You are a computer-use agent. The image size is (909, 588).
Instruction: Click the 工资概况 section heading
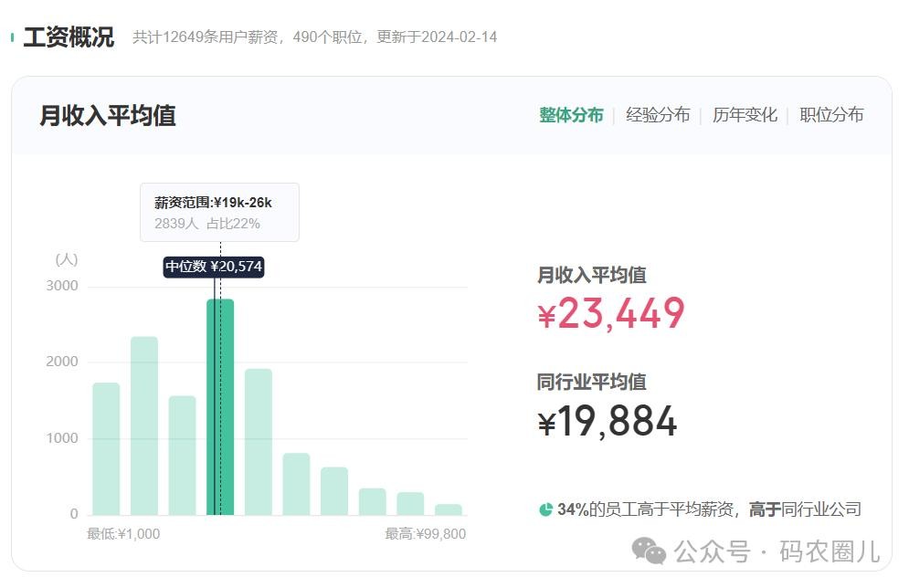pos(69,37)
